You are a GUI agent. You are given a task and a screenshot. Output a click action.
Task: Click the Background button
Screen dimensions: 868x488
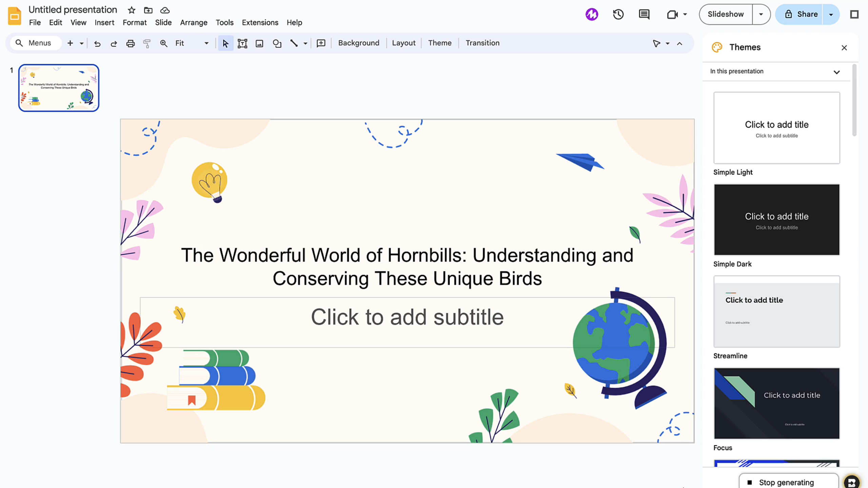(x=358, y=43)
